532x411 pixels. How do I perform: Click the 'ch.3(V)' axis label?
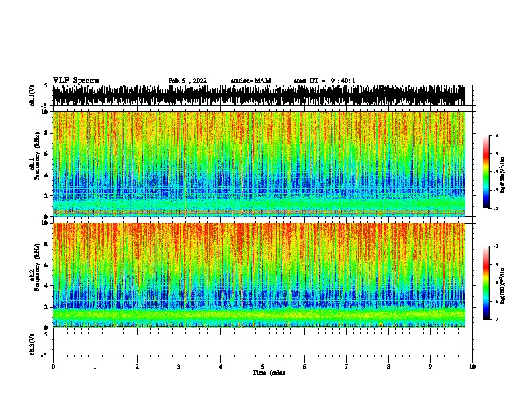click(x=32, y=345)
